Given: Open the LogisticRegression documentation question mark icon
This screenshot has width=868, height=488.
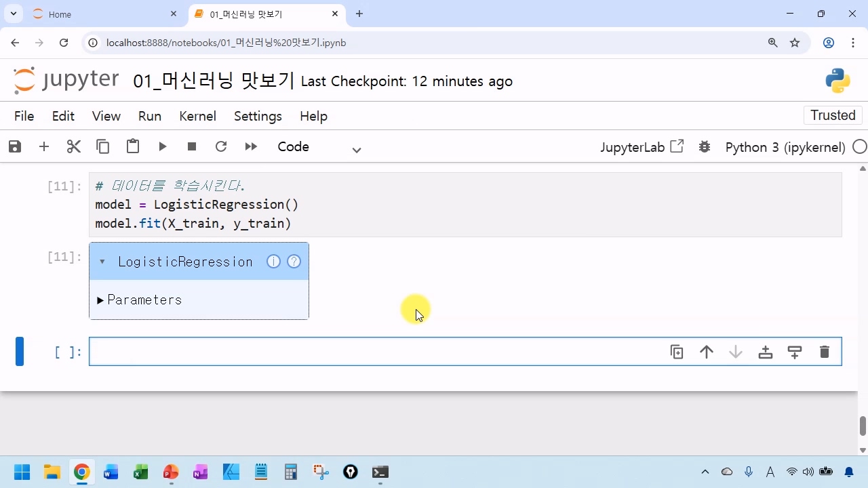Looking at the screenshot, I should click(294, 262).
